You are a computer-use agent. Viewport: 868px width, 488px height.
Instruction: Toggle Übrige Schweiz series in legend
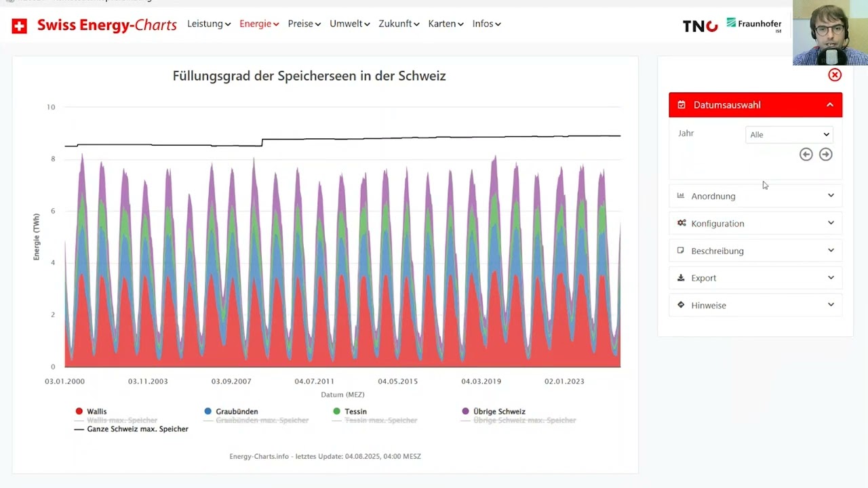pyautogui.click(x=493, y=411)
